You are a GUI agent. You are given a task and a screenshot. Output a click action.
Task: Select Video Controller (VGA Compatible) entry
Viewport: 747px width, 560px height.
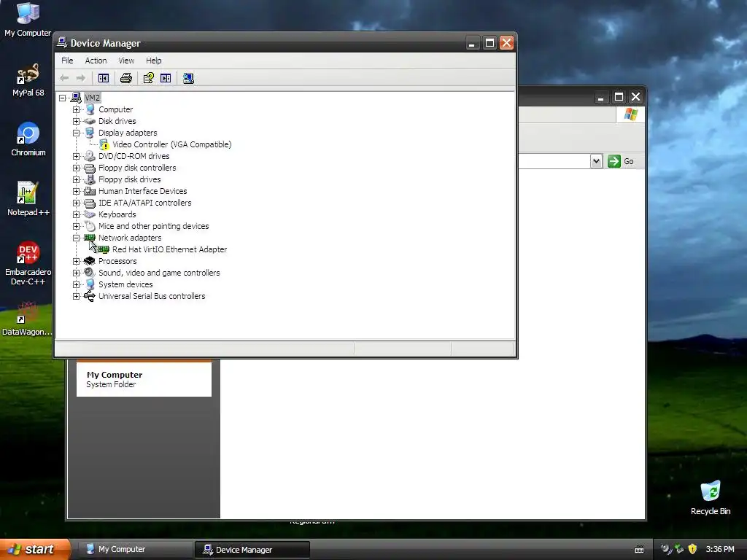tap(172, 145)
